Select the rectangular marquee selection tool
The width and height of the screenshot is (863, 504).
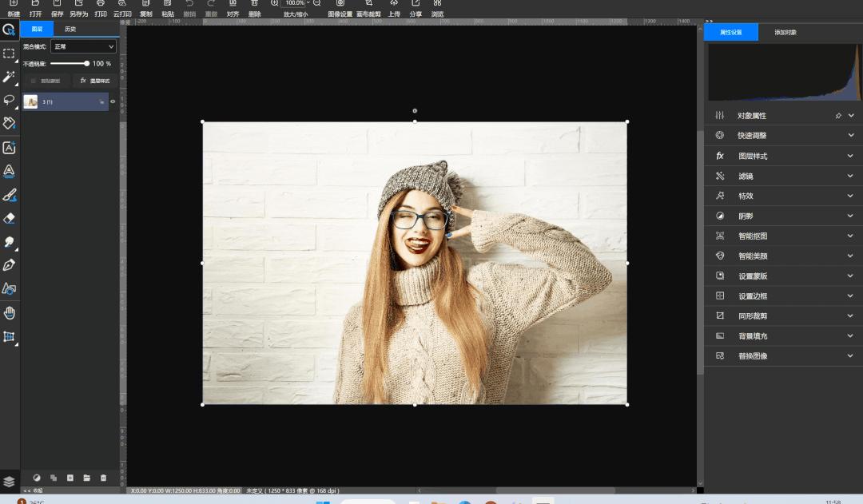9,54
